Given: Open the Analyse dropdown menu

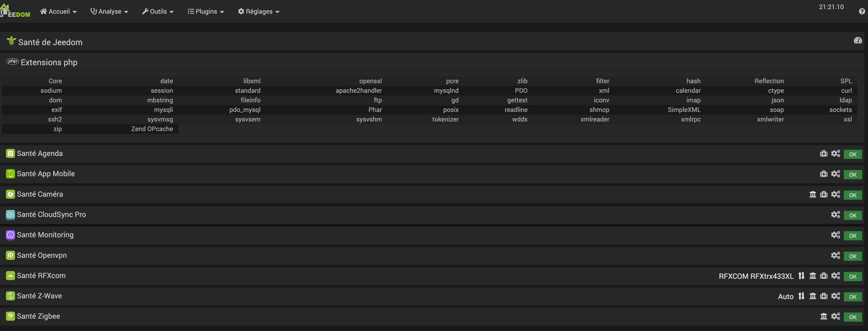Looking at the screenshot, I should [109, 12].
